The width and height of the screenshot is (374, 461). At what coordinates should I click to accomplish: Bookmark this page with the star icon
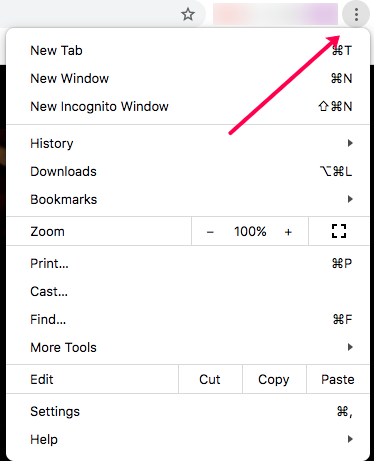click(188, 14)
